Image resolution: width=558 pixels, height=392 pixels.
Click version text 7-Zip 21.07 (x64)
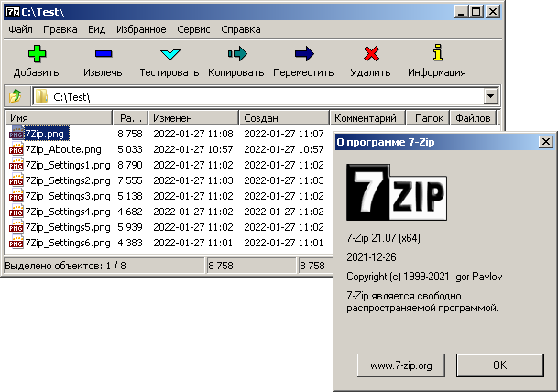383,238
